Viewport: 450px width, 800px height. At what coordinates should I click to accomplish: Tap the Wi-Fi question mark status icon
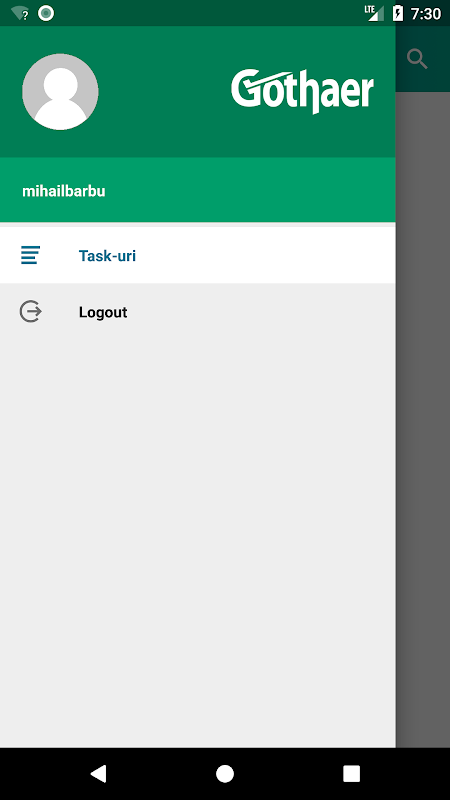pos(20,14)
